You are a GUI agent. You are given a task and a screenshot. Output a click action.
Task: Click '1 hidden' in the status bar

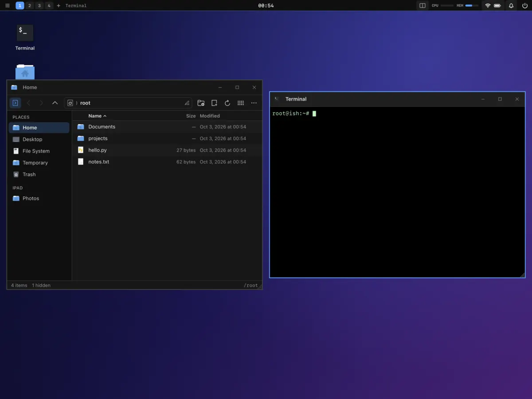pos(41,286)
